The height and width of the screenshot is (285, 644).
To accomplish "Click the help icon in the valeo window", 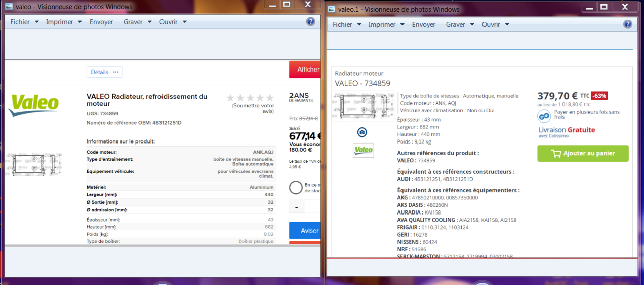I will (310, 22).
